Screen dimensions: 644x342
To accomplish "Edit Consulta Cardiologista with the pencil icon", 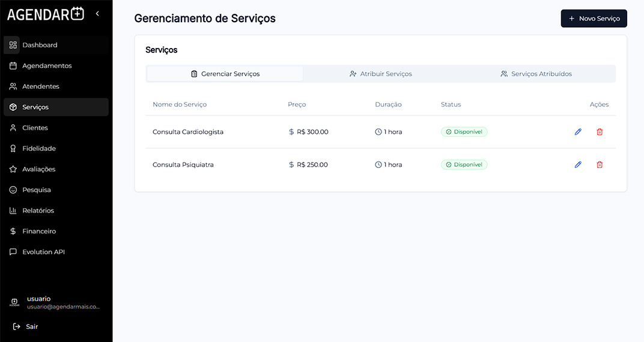I will click(578, 131).
